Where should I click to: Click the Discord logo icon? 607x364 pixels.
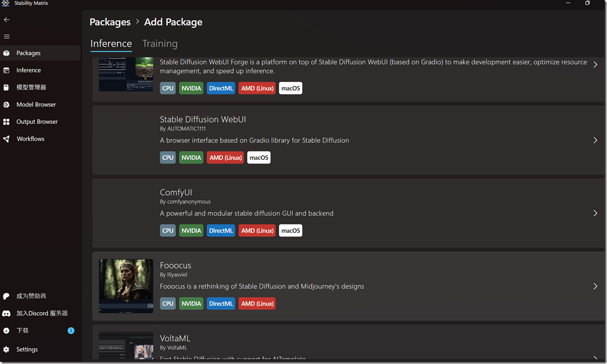point(6,313)
